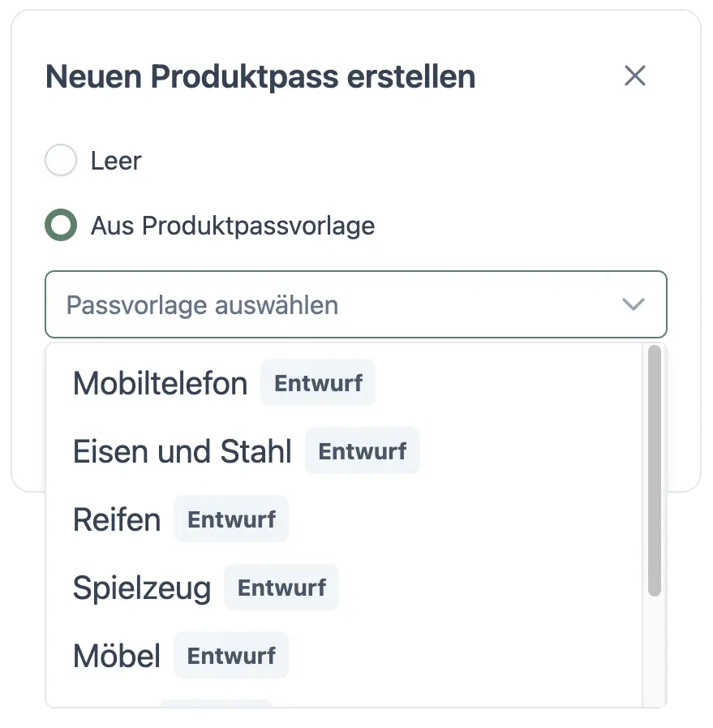Click Entwurf badge next to Reifen
This screenshot has width=713, height=728.
point(231,519)
